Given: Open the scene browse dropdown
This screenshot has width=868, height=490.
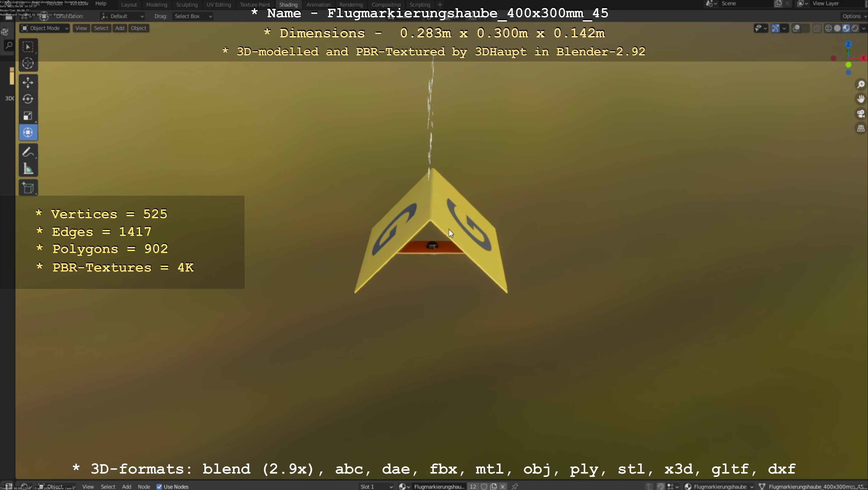Looking at the screenshot, I should (x=711, y=4).
